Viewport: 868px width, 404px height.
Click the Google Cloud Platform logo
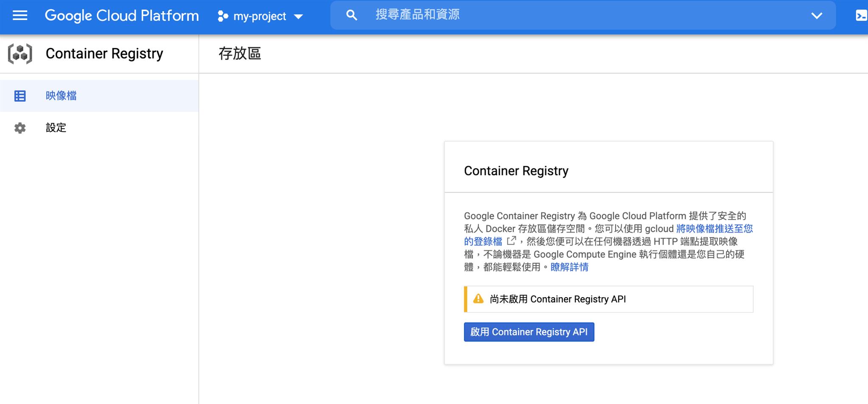(122, 16)
